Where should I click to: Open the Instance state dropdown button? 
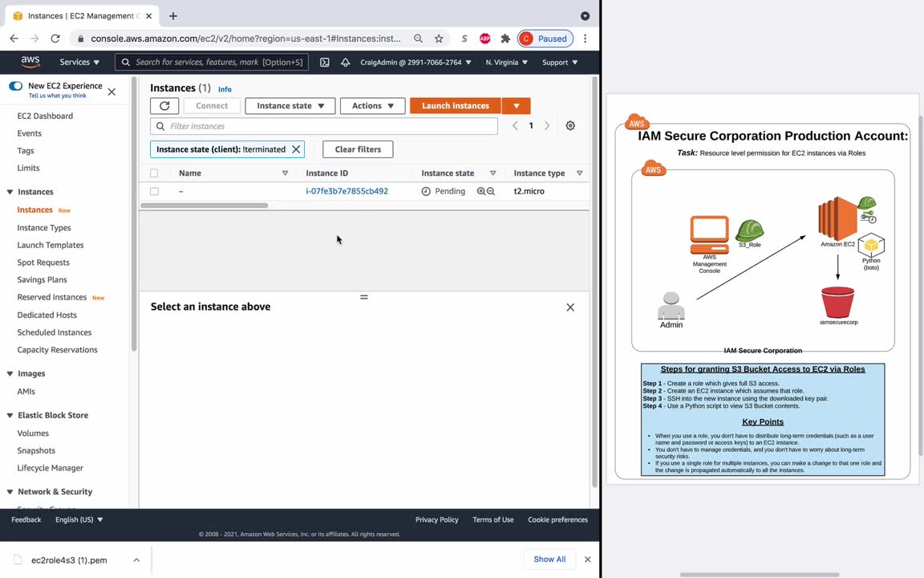[290, 106]
